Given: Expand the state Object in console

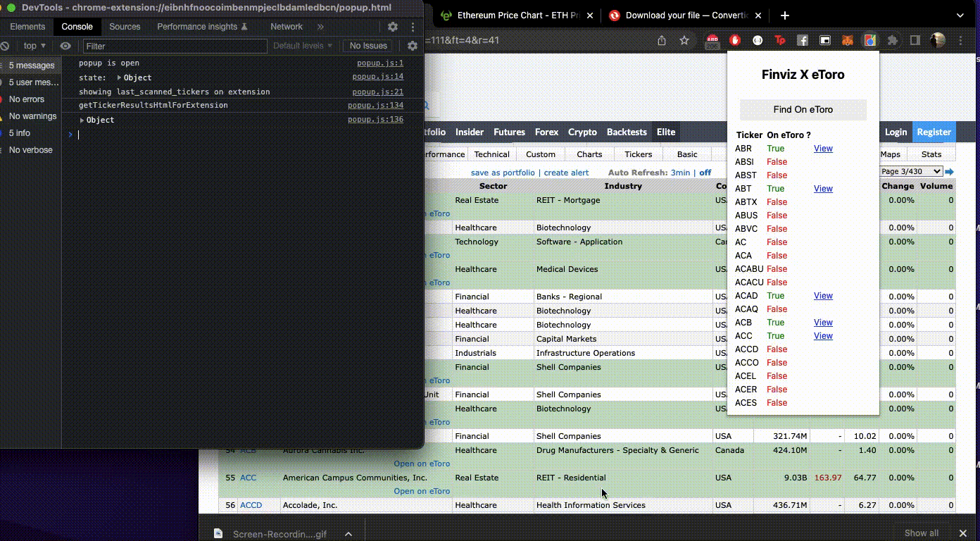Looking at the screenshot, I should 120,77.
